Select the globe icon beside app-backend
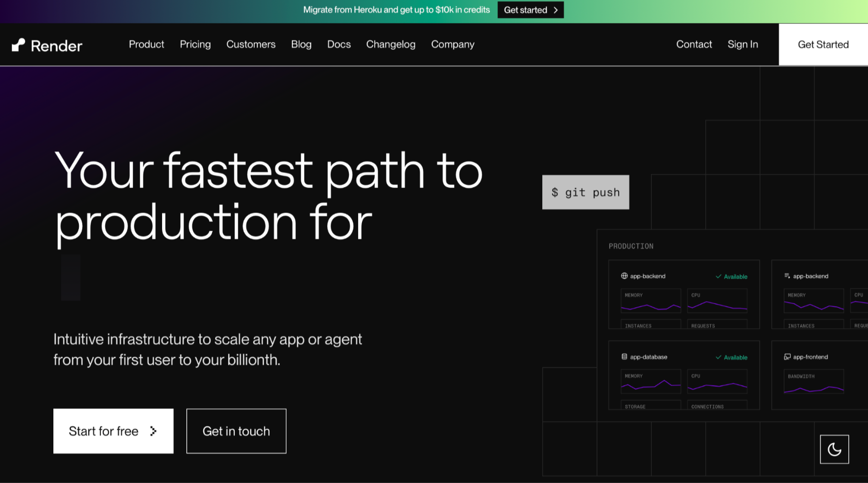 coord(624,276)
